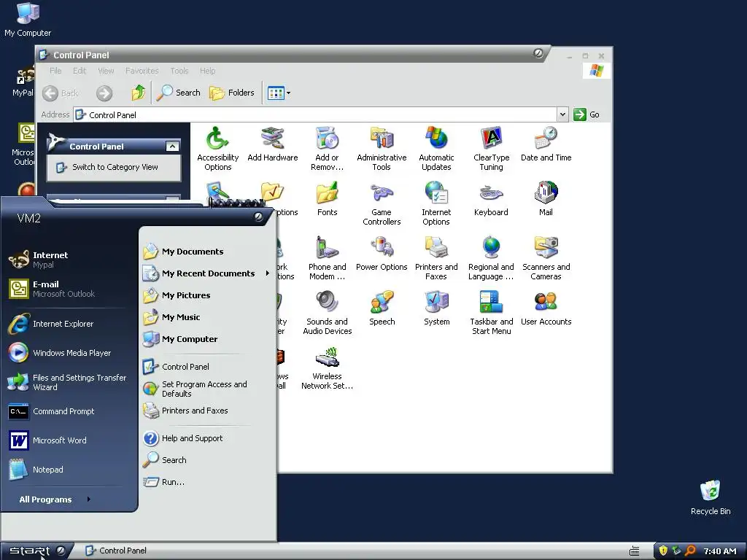Open the File menu

pyautogui.click(x=55, y=71)
